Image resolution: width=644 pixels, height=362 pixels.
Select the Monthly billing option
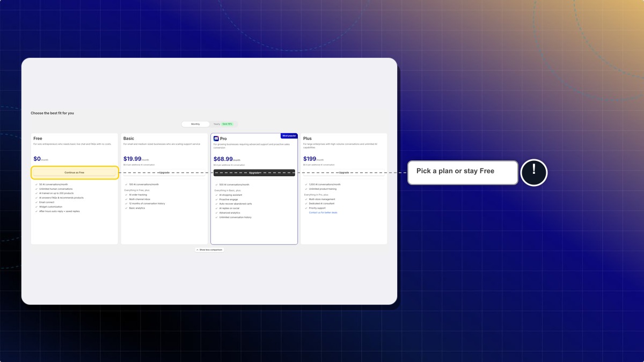[x=195, y=124]
